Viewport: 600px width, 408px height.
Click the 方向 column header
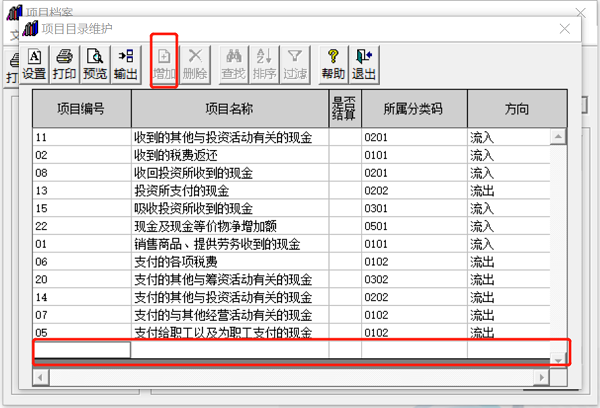[x=517, y=109]
